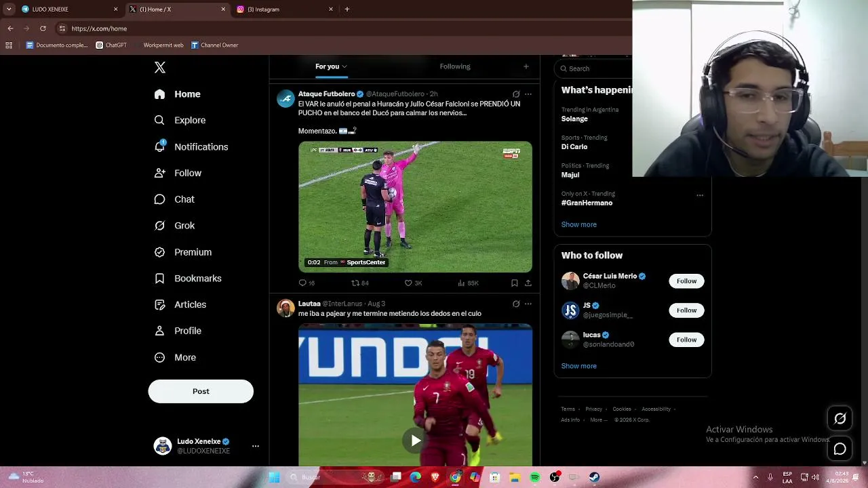Open the Documento comple... bookmark
The image size is (868, 488).
tap(57, 45)
